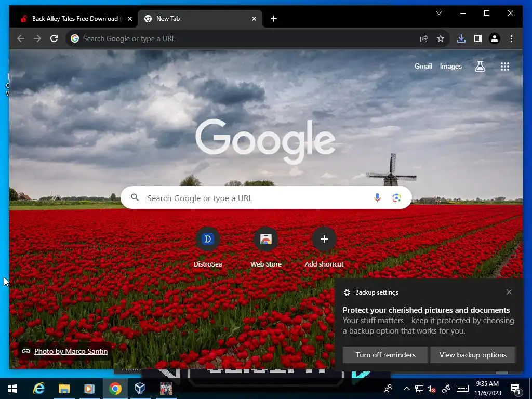
Task: Dismiss the Backup settings notification
Action: pyautogui.click(x=509, y=292)
